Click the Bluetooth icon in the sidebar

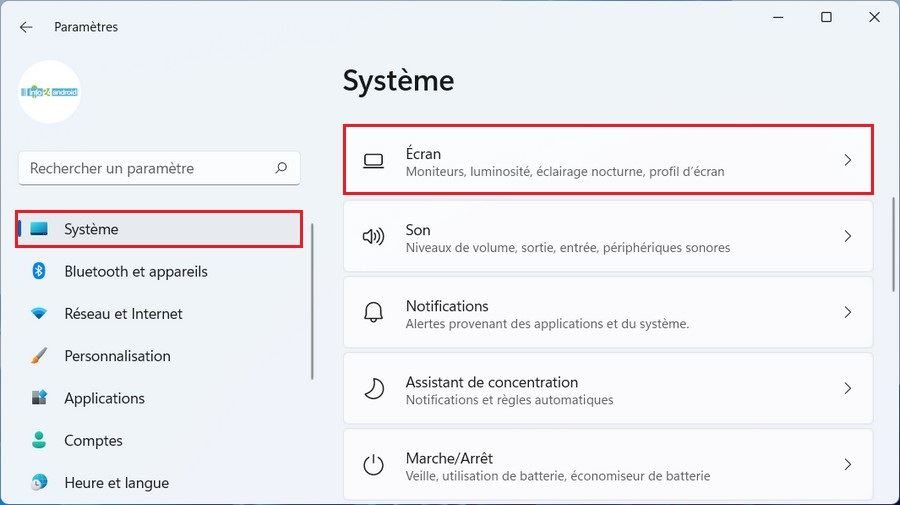tap(40, 271)
